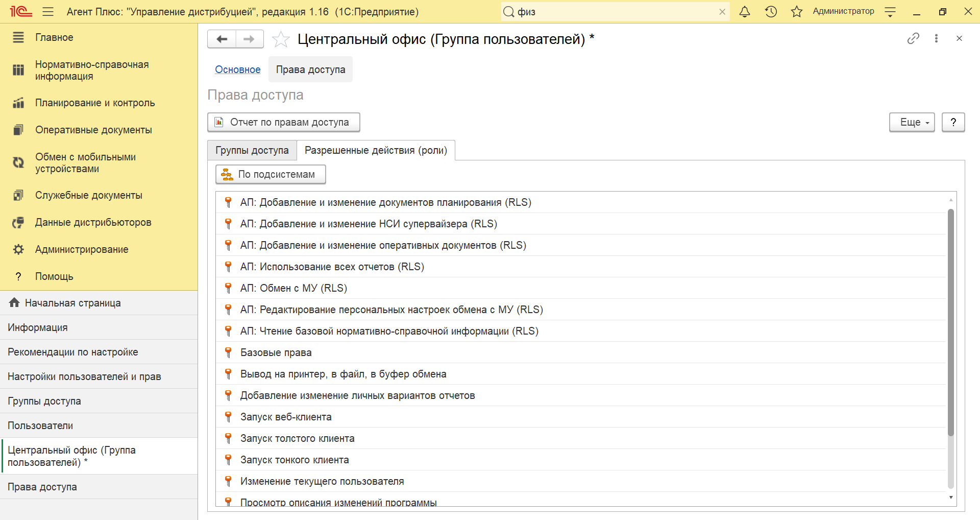Add this form to favorites star
Screen dimensions: 980x520
(x=281, y=39)
